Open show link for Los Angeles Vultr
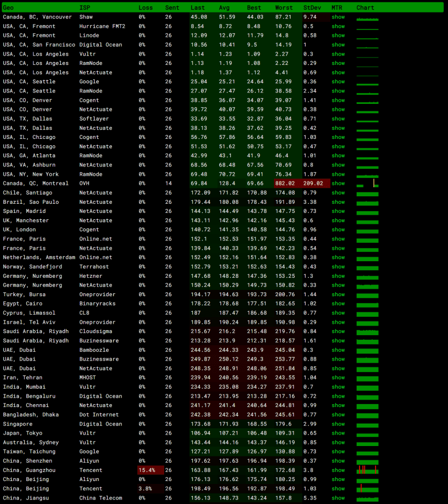Viewport: 448px width, 504px height. (338, 54)
